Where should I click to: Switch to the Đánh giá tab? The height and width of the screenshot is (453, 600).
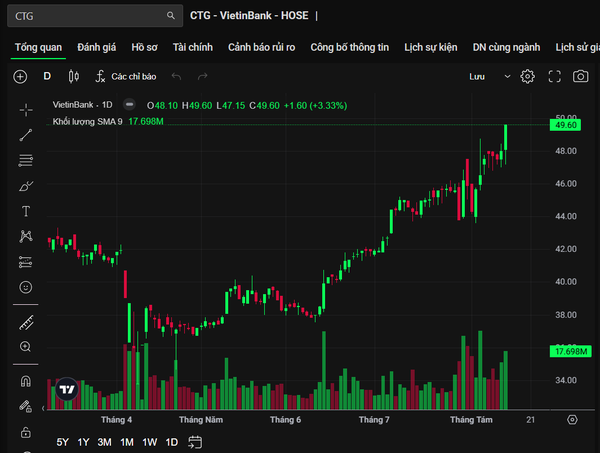[96, 47]
